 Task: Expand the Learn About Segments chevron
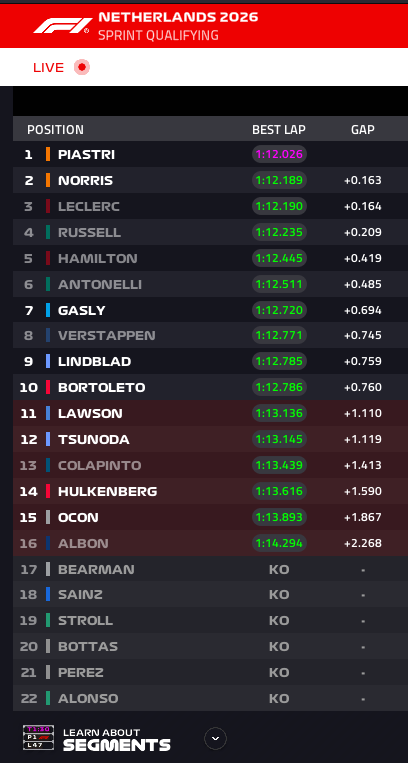pos(215,739)
